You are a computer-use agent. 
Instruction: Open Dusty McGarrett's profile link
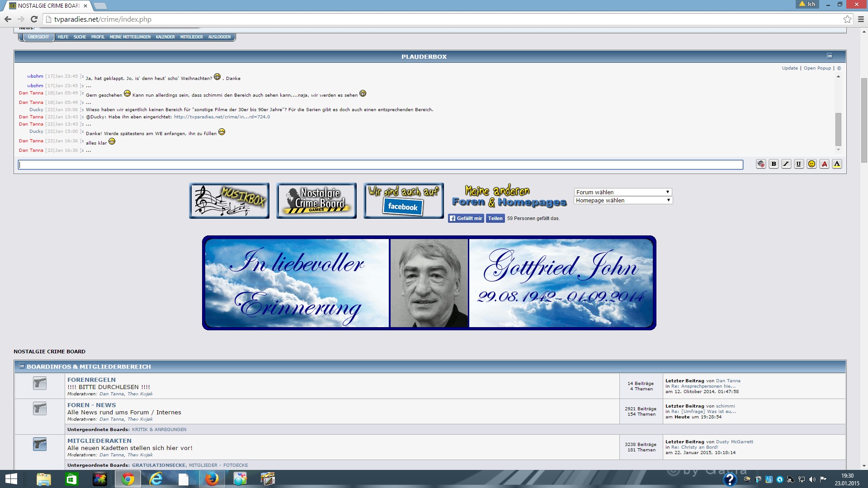[x=735, y=441]
